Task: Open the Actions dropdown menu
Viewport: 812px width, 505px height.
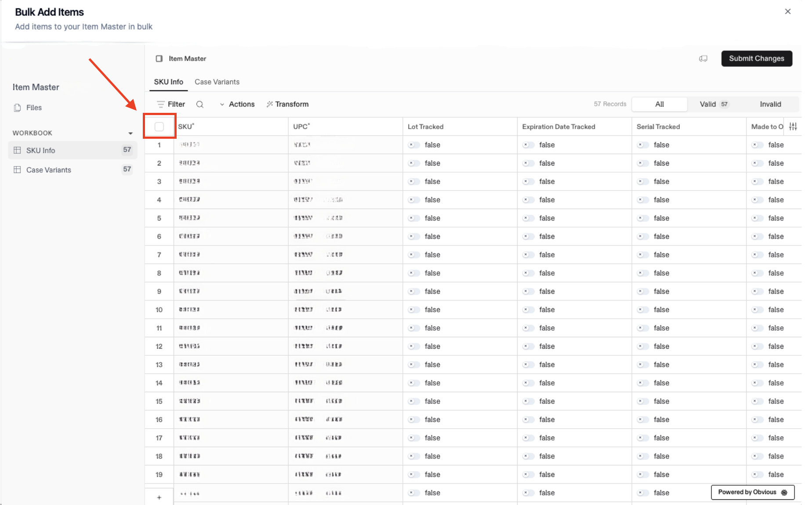Action: [237, 104]
